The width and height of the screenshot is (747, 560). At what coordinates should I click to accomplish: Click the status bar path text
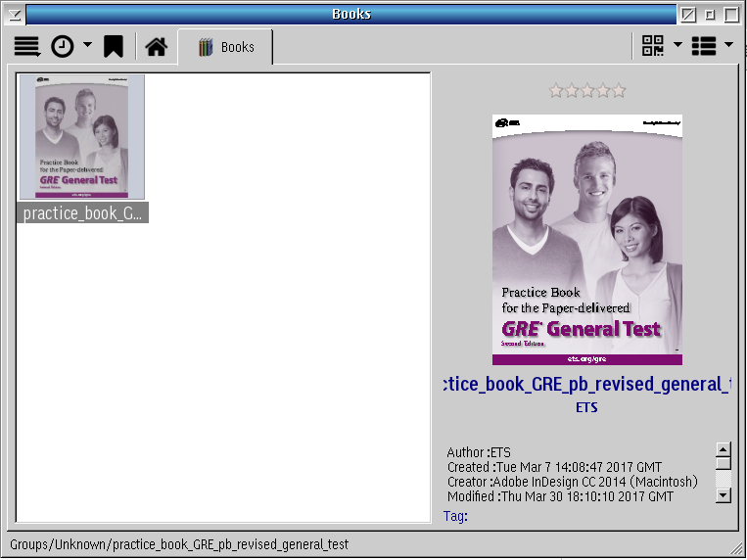(179, 544)
